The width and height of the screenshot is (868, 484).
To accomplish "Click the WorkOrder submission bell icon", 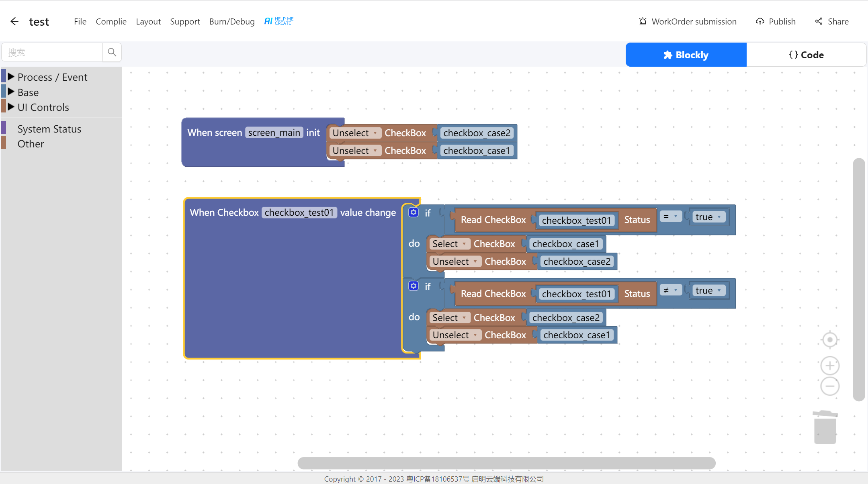I will click(x=643, y=21).
